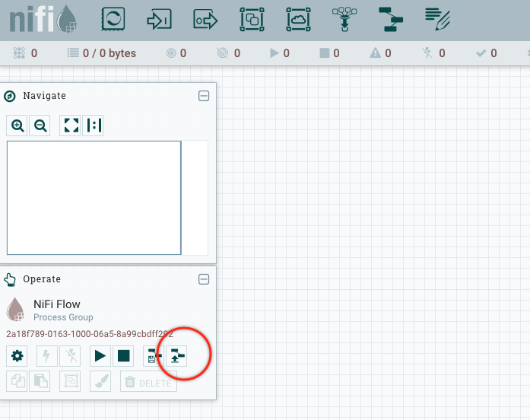Click the 'Process Group' type label
Screen dimensions: 530x420
63,317
